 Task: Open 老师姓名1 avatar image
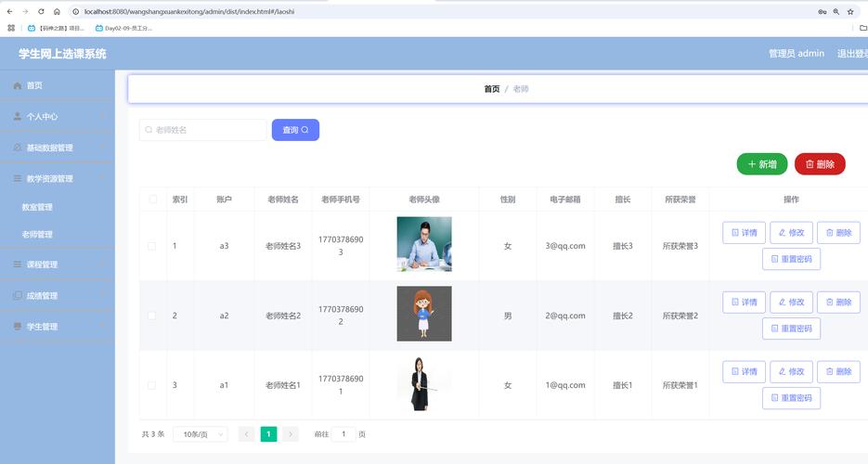pos(424,383)
